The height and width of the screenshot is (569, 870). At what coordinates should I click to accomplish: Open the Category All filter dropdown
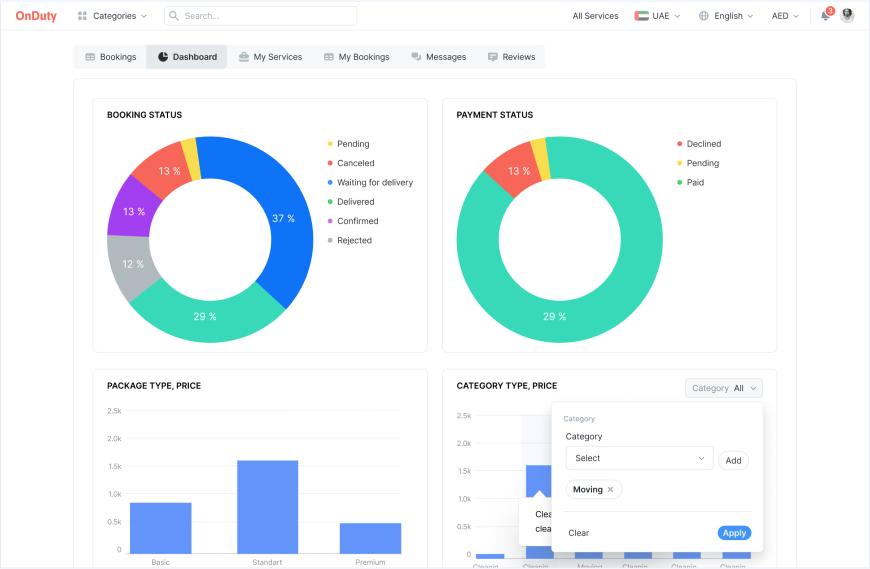click(x=724, y=388)
